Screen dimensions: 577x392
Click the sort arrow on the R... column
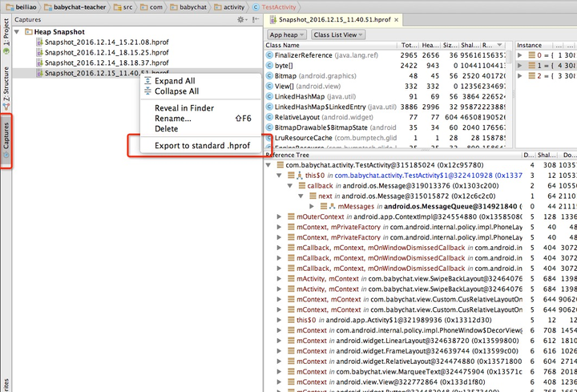(499, 45)
